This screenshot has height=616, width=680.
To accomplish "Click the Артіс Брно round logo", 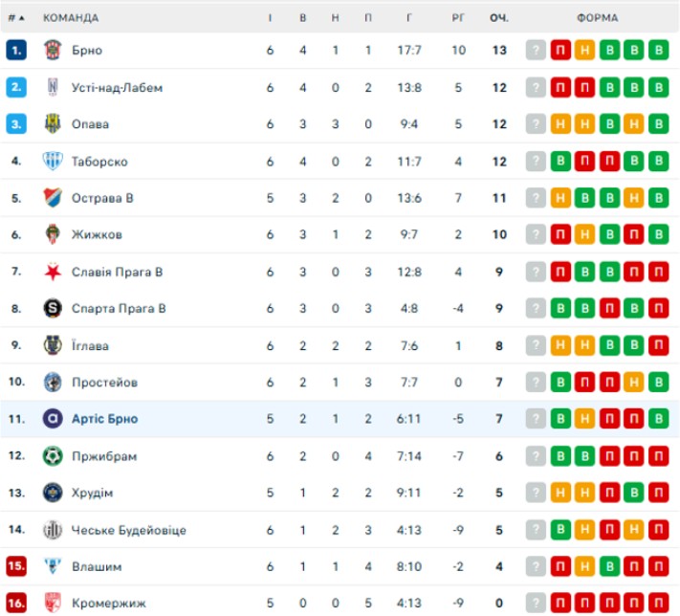I will tap(52, 419).
